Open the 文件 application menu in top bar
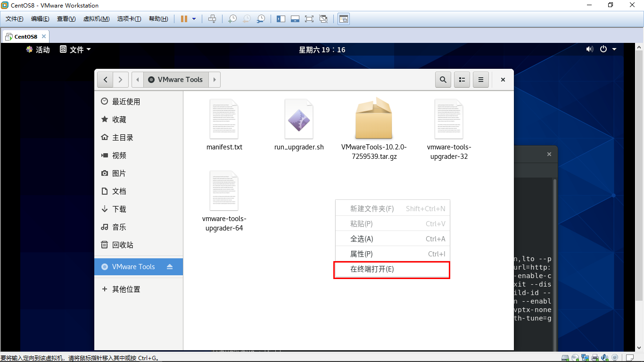The image size is (644, 362). pyautogui.click(x=75, y=49)
